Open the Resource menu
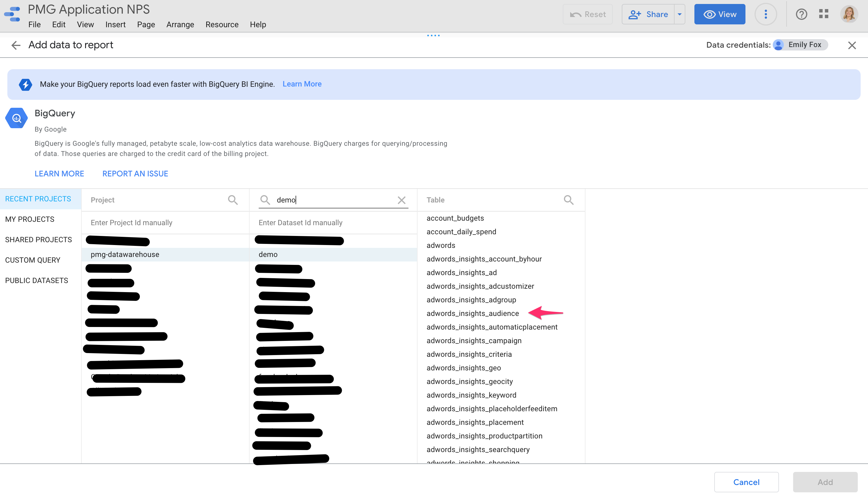 click(222, 24)
